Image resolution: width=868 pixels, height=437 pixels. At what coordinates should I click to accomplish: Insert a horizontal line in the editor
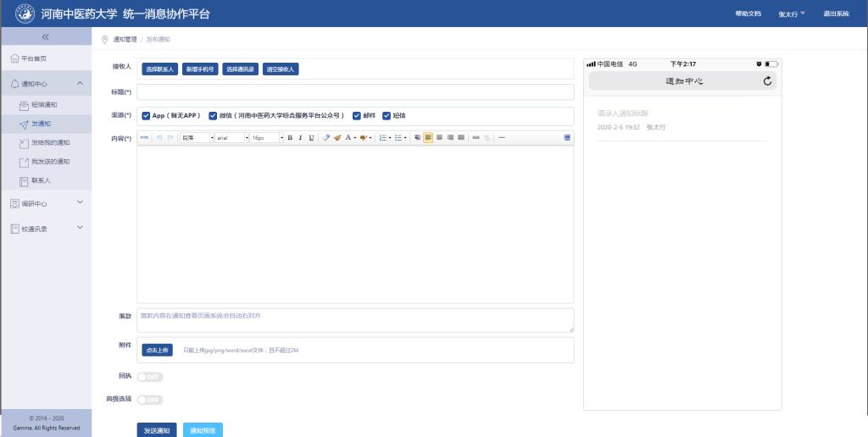pos(502,137)
